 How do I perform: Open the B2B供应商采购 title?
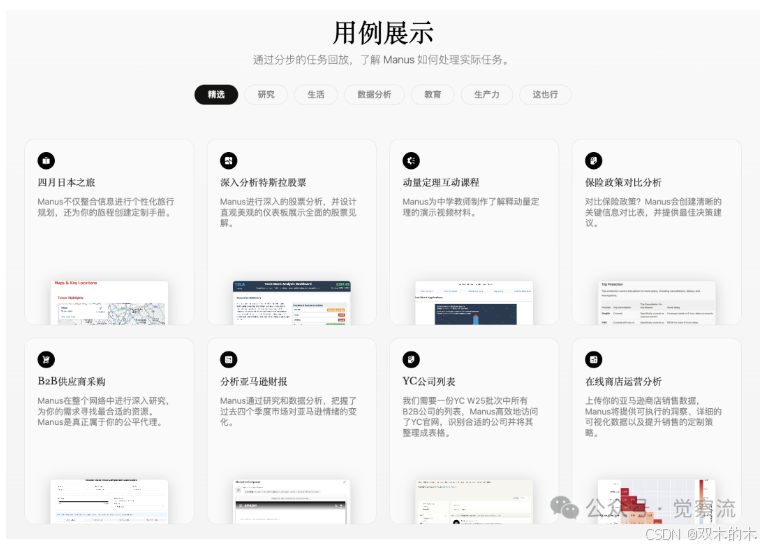click(x=72, y=381)
